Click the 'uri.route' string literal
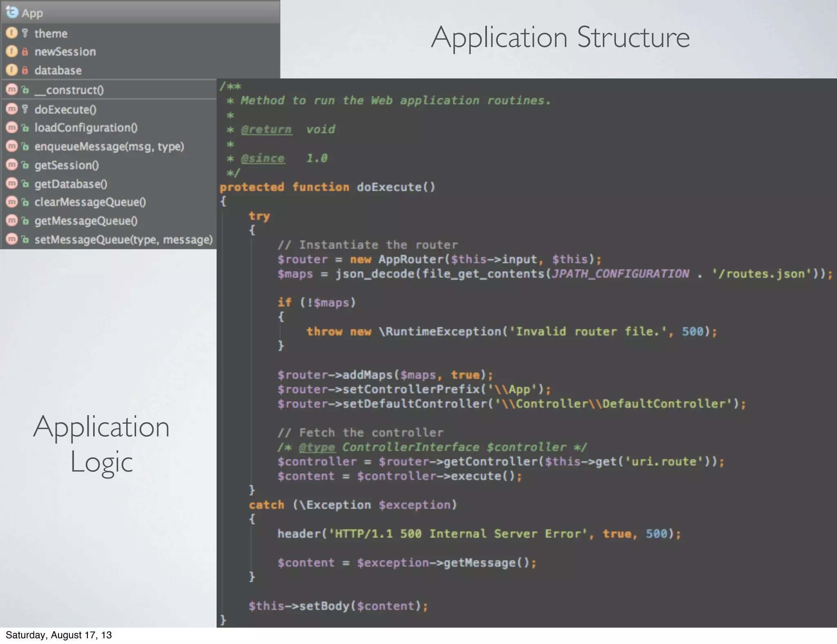 click(664, 462)
